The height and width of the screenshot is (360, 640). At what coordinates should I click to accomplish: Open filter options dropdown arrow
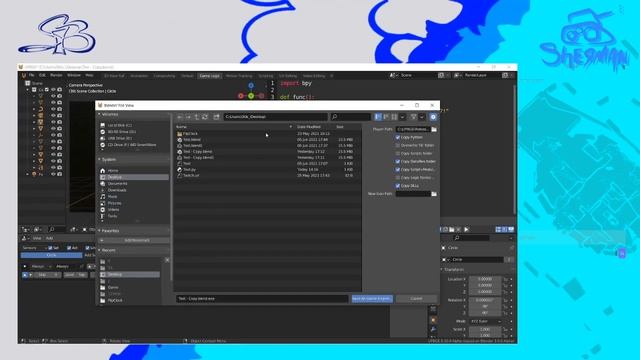422,117
